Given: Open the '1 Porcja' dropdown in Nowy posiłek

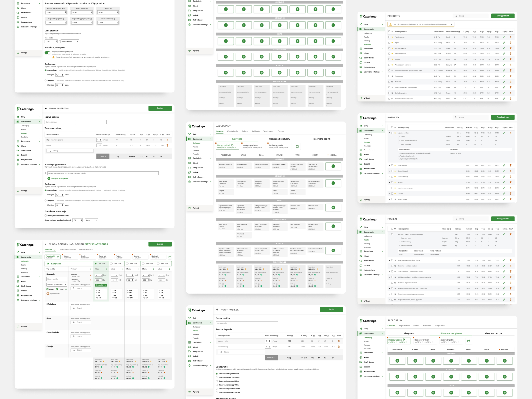Looking at the screenshot, I should coord(272,358).
